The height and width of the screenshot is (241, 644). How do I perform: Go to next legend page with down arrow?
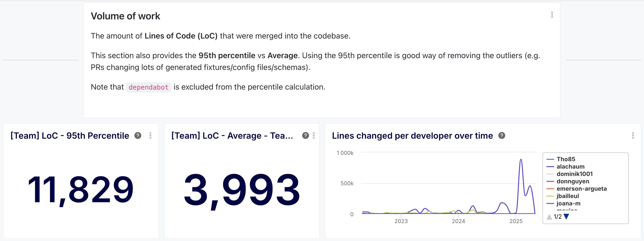(x=567, y=216)
